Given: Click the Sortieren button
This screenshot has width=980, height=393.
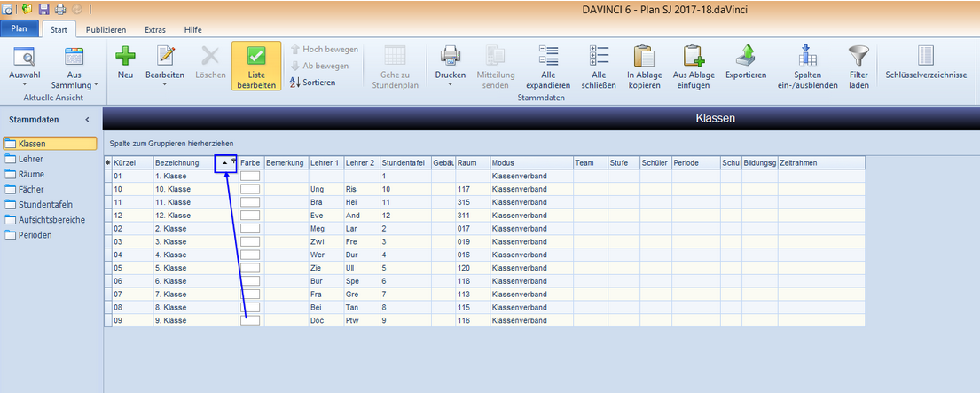Looking at the screenshot, I should [x=314, y=83].
